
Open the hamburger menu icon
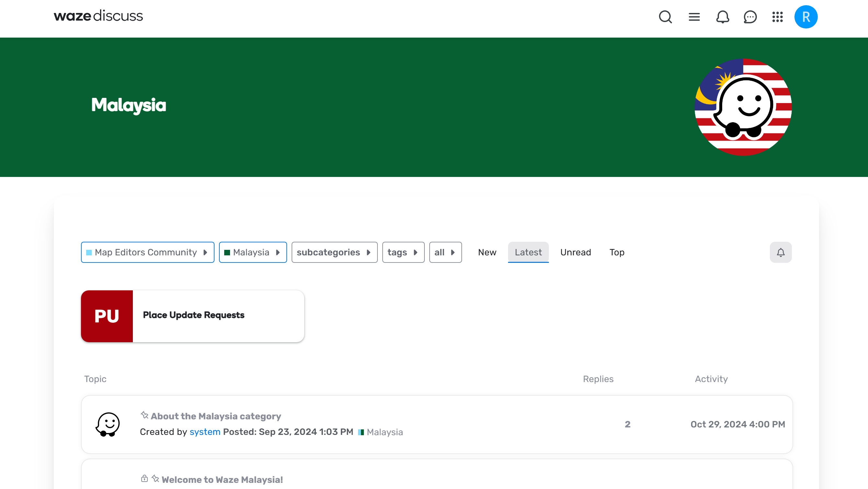click(694, 17)
